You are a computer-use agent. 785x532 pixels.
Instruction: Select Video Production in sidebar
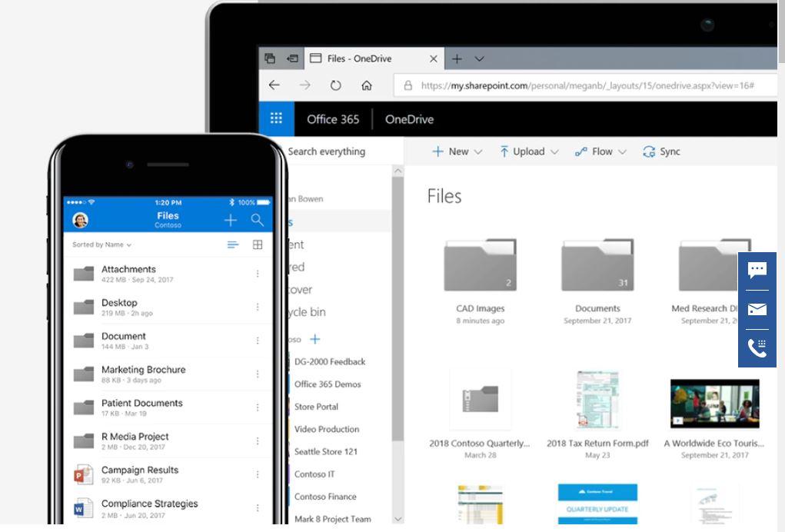pyautogui.click(x=327, y=429)
